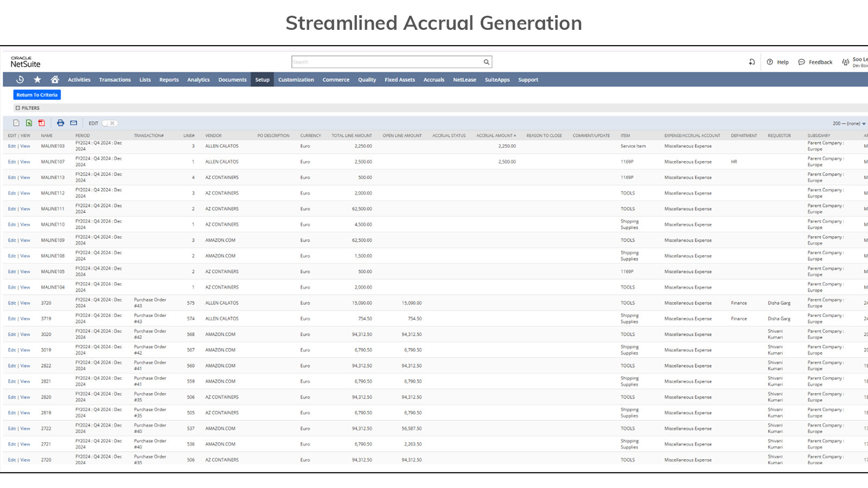The width and height of the screenshot is (868, 488).
Task: Export results to Excel icon
Action: coord(29,123)
